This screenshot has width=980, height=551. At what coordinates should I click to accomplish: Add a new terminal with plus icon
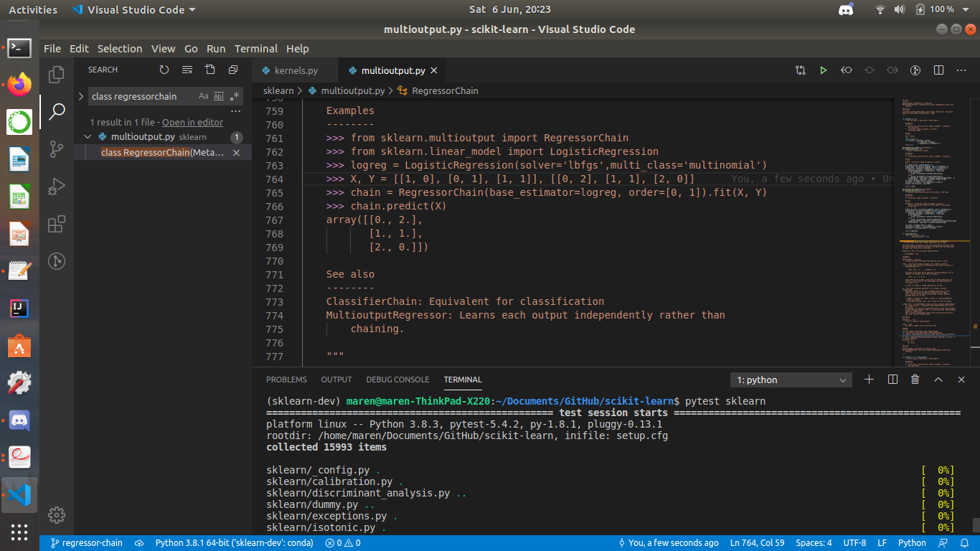[x=870, y=380]
